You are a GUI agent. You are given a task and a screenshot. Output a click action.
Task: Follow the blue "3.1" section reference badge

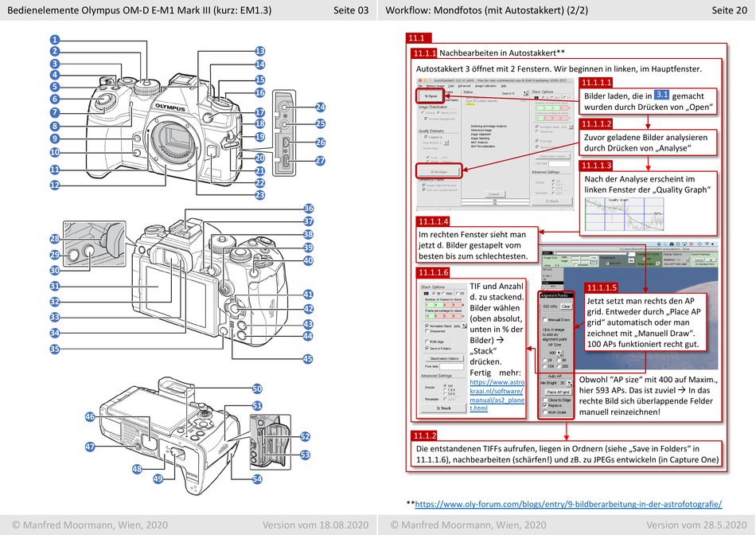(661, 95)
